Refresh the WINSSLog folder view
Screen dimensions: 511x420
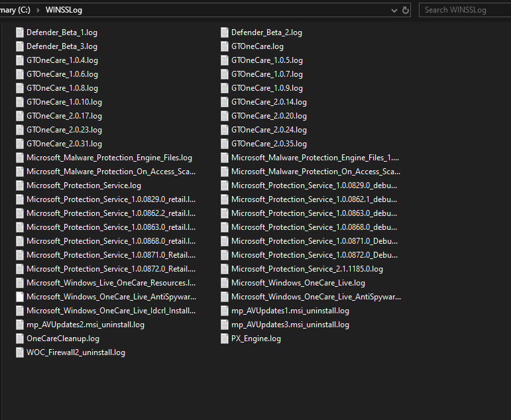[x=406, y=10]
